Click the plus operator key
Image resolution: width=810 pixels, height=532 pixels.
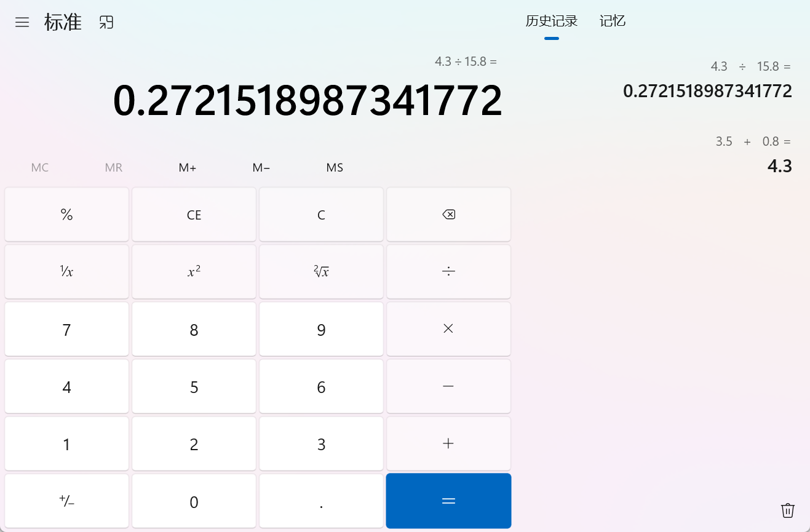tap(448, 443)
